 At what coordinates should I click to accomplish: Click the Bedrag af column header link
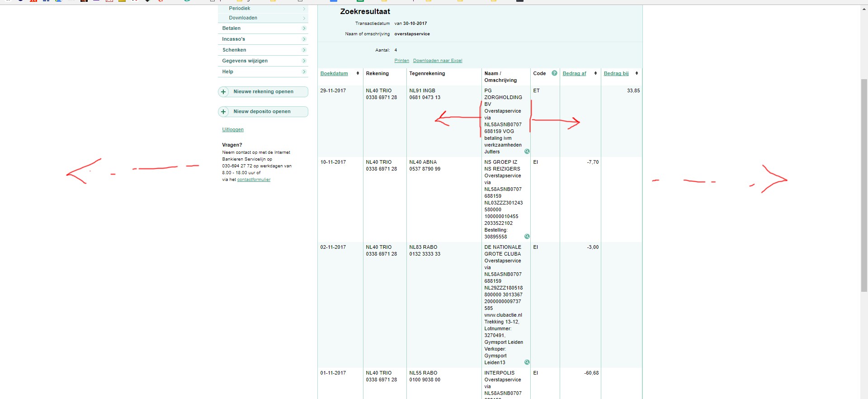coord(574,73)
